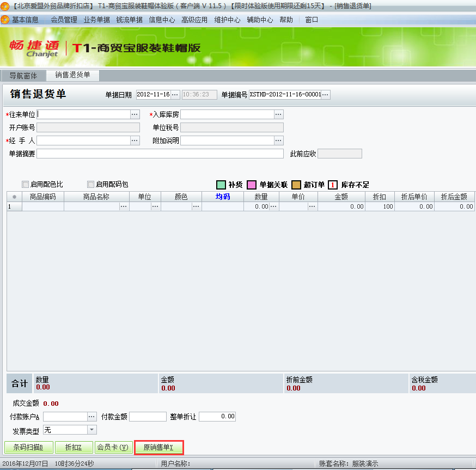Click the application logo in title bar

pyautogui.click(x=5, y=6)
